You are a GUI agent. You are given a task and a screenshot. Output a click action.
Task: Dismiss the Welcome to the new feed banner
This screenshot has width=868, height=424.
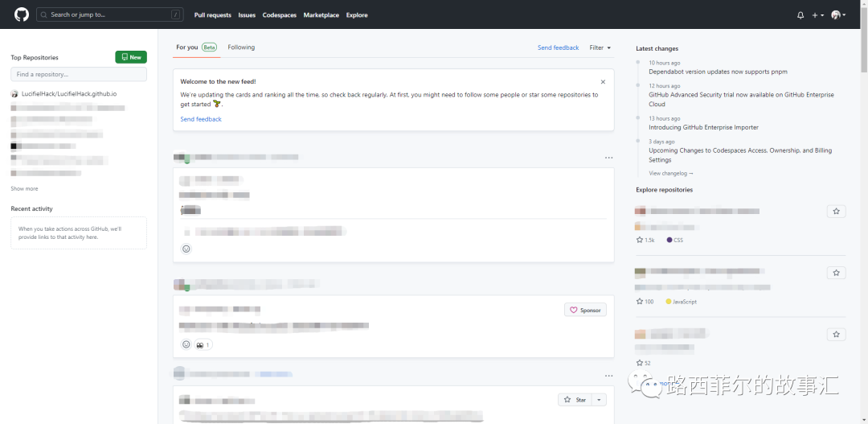(603, 82)
